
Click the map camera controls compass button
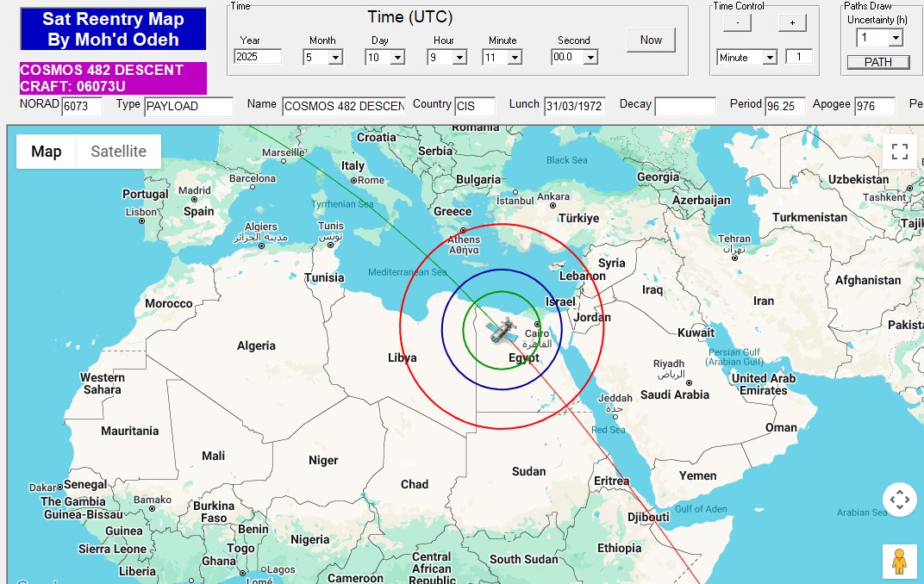pyautogui.click(x=899, y=500)
